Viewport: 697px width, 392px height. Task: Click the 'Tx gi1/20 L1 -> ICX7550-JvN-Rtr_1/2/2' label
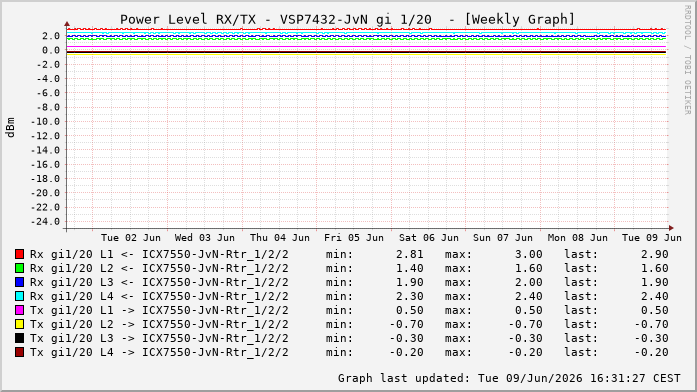click(159, 311)
